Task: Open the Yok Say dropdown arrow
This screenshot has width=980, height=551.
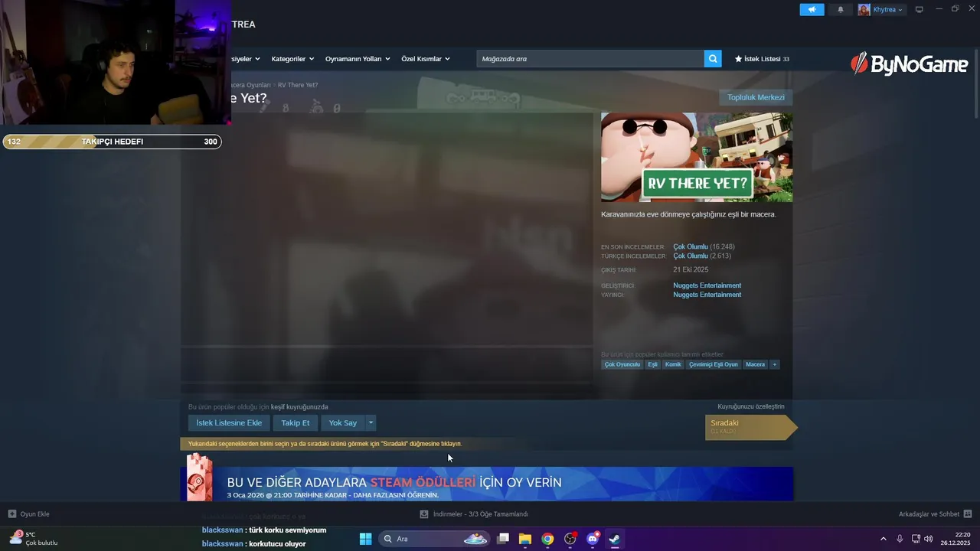Action: (x=371, y=422)
